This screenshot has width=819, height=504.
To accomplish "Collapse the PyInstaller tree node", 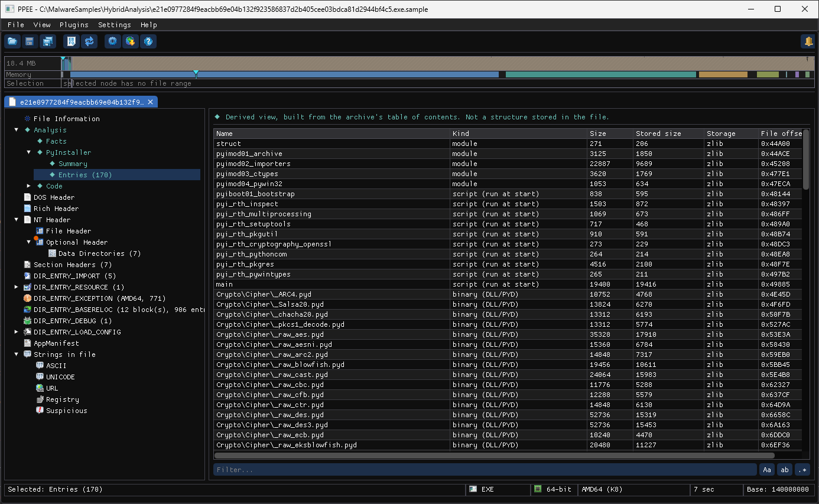I will point(29,152).
